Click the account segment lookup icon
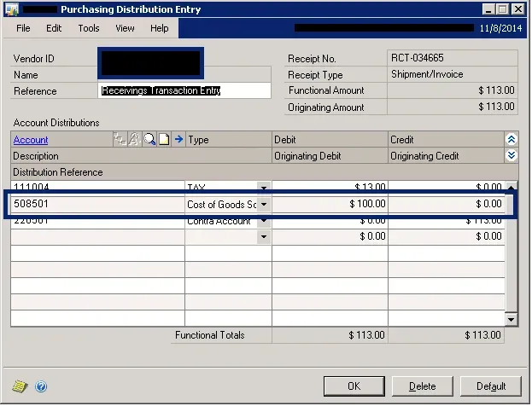This screenshot has width=532, height=406. (120, 140)
